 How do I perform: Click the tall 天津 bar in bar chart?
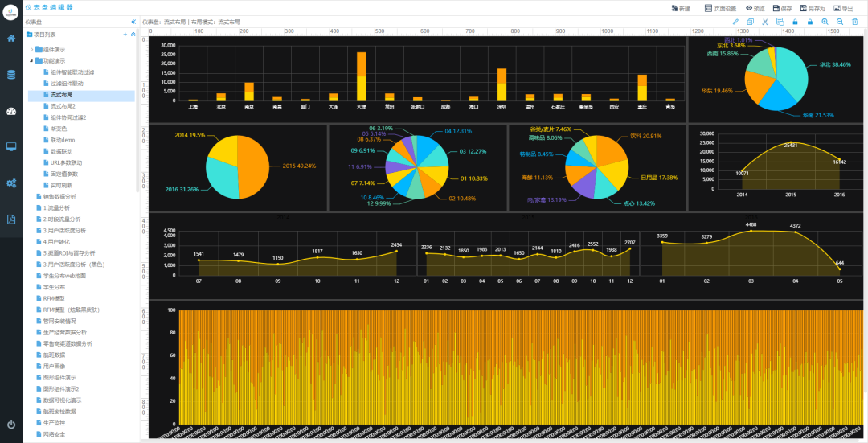(362, 76)
